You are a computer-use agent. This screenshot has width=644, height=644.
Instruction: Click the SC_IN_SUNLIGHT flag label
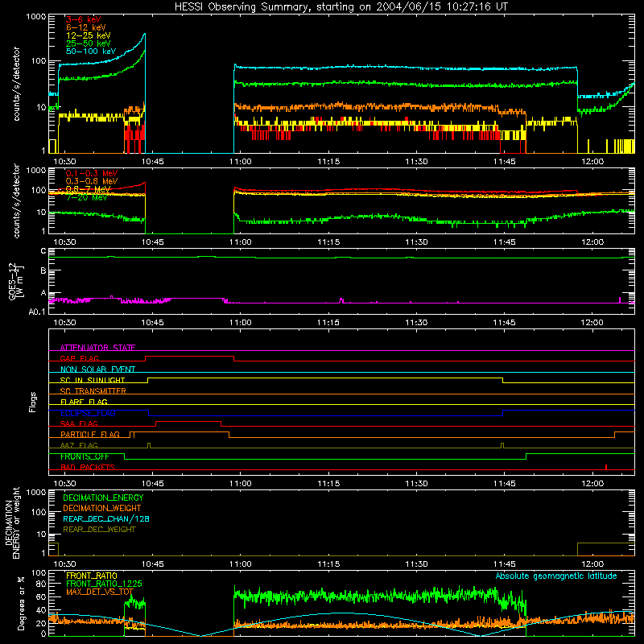(93, 380)
